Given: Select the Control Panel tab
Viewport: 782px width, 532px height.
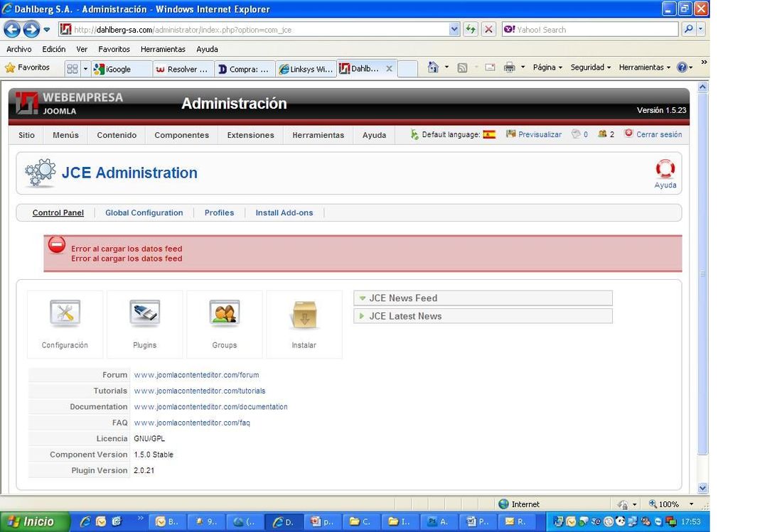Looking at the screenshot, I should 58,212.
